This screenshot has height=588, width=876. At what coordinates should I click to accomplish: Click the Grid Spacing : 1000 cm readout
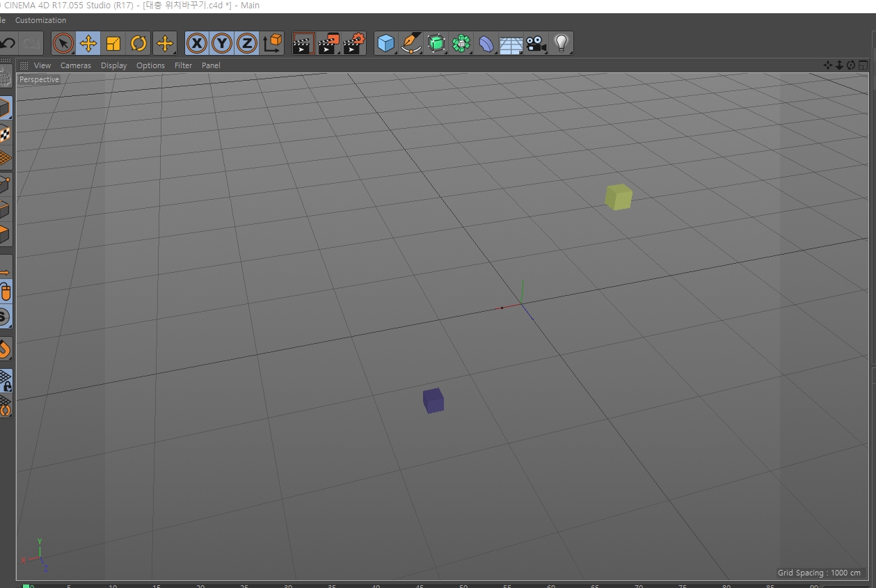pos(819,573)
